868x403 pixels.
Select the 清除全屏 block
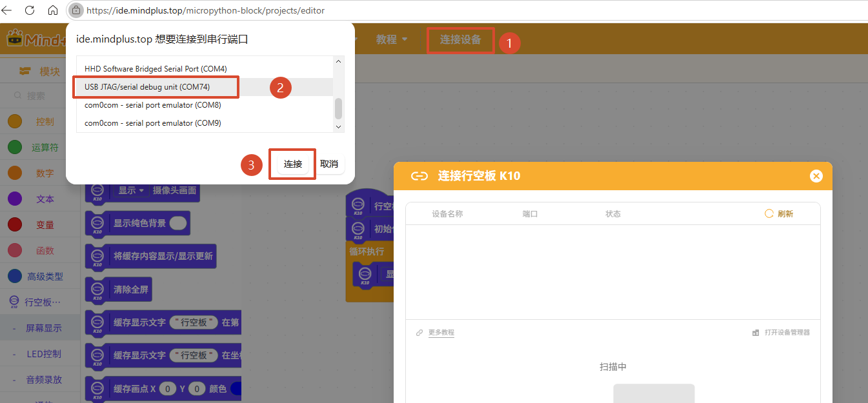119,290
